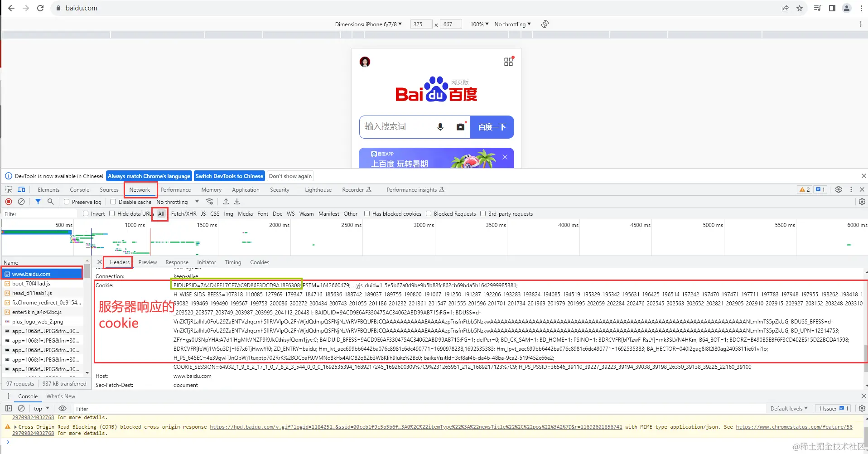Open network conditions wifi icon
Viewport: 868px width, 454px height.
(209, 202)
